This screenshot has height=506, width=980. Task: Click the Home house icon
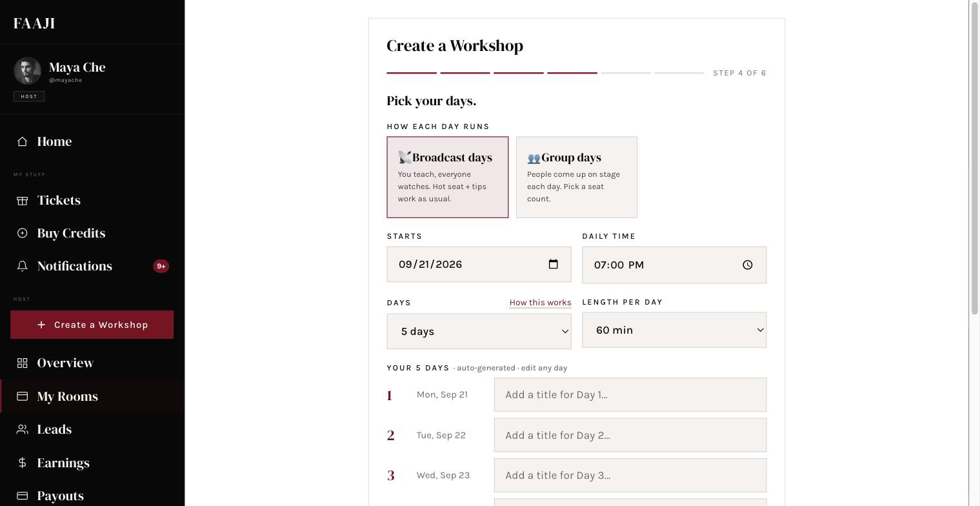point(22,141)
